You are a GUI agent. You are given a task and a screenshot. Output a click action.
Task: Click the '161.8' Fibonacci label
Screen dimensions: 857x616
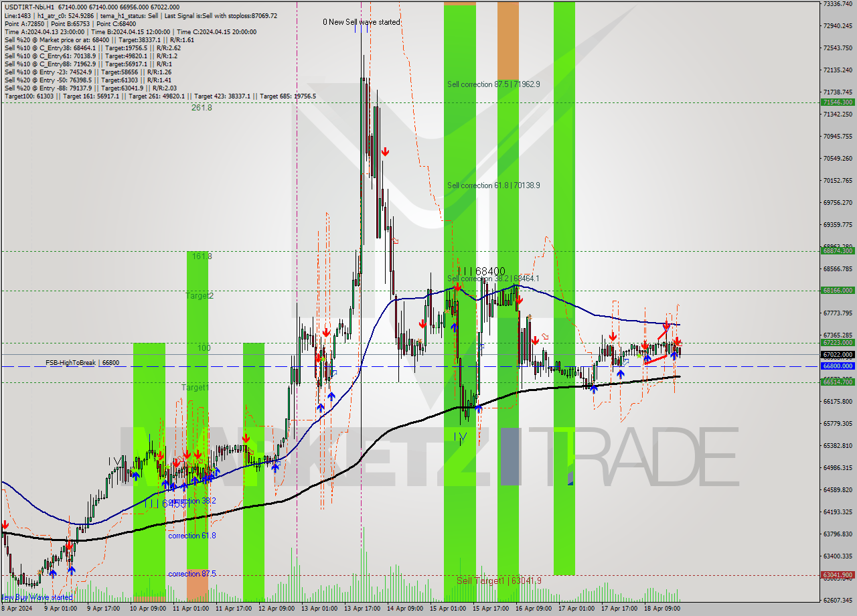click(x=202, y=256)
